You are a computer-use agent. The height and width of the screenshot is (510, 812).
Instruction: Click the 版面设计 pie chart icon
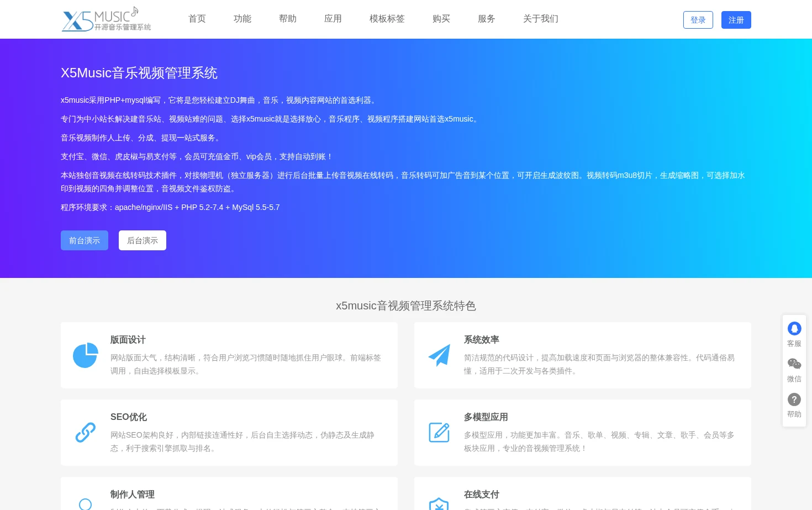coord(86,355)
